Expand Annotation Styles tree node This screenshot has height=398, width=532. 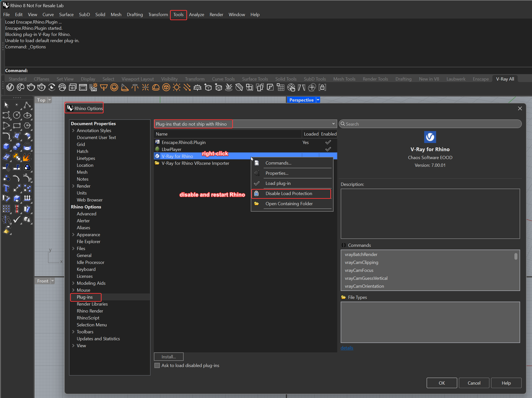pos(73,130)
